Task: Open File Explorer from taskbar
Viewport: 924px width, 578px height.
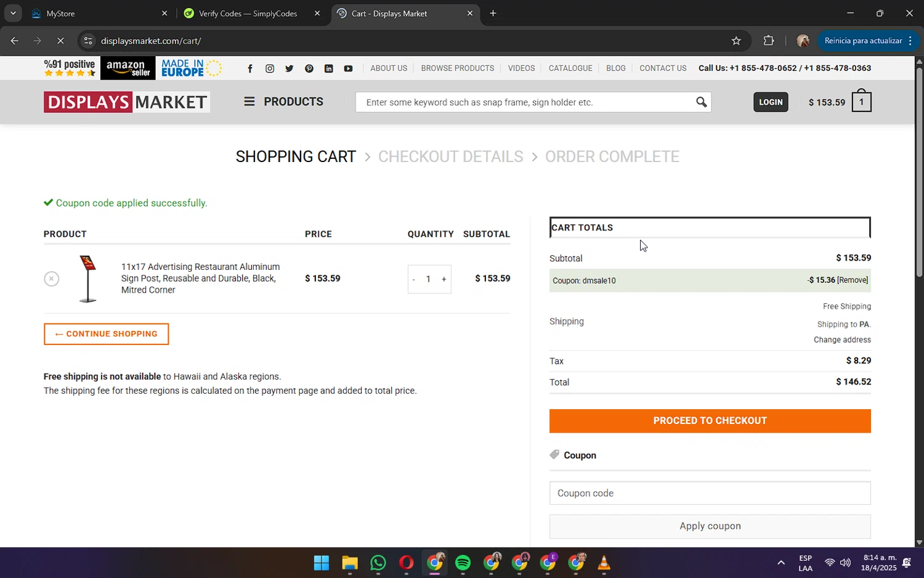Action: point(350,563)
